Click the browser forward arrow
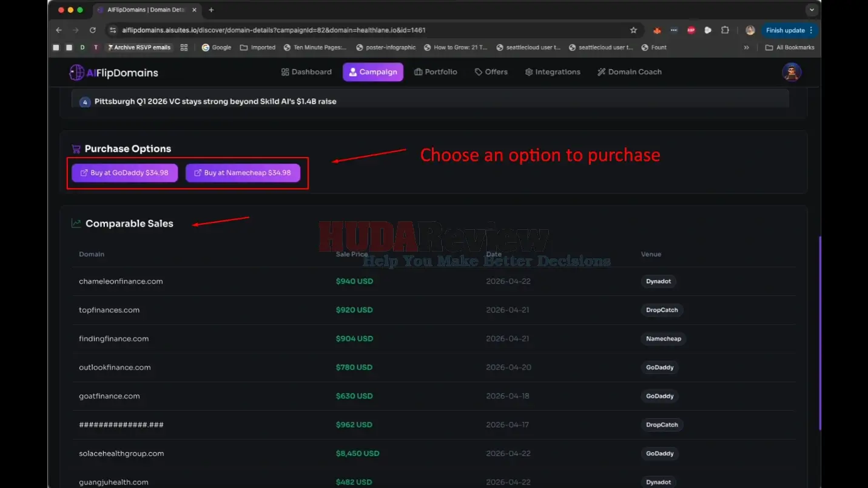Image resolution: width=868 pixels, height=488 pixels. pos(76,30)
